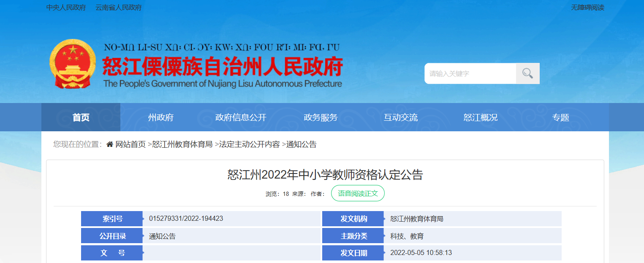Open the 州政府 navigation menu

pyautogui.click(x=161, y=117)
